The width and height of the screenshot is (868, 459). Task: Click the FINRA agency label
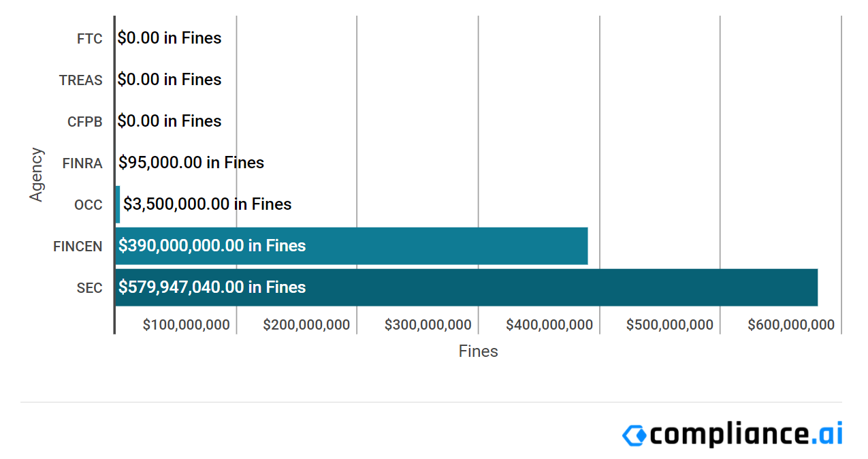click(x=82, y=163)
